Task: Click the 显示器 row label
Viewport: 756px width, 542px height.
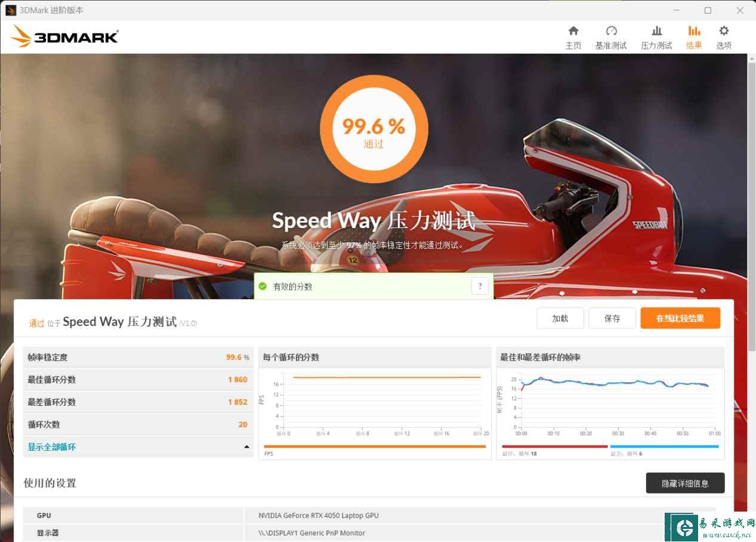Action: tap(48, 533)
